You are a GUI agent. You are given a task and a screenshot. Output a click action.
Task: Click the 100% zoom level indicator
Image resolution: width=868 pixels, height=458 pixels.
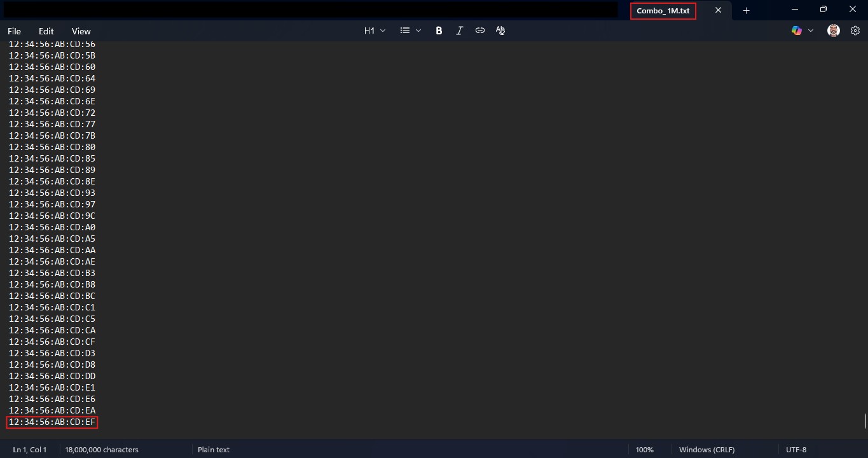(x=644, y=450)
